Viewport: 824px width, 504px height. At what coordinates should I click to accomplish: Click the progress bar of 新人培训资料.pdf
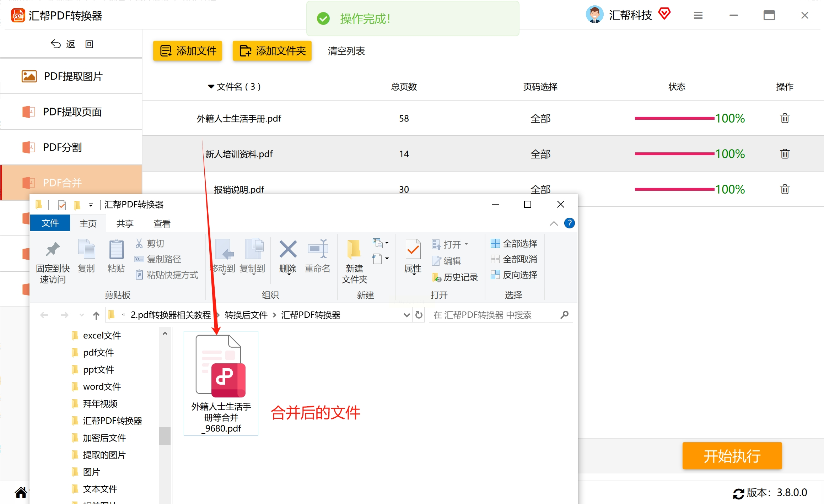674,154
